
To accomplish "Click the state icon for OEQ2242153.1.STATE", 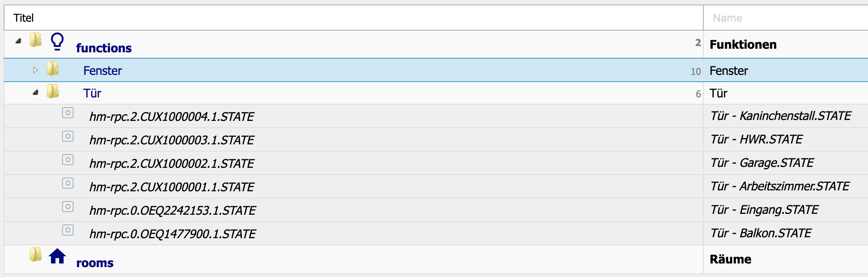I will click(68, 207).
